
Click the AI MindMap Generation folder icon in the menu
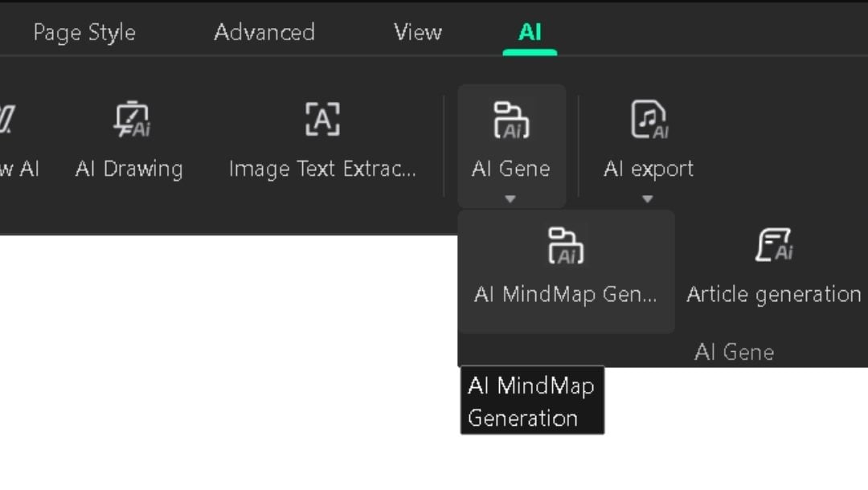(x=566, y=247)
